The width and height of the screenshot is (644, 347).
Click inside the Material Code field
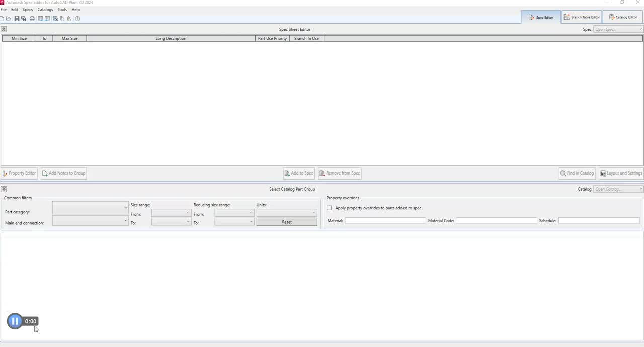tap(496, 220)
